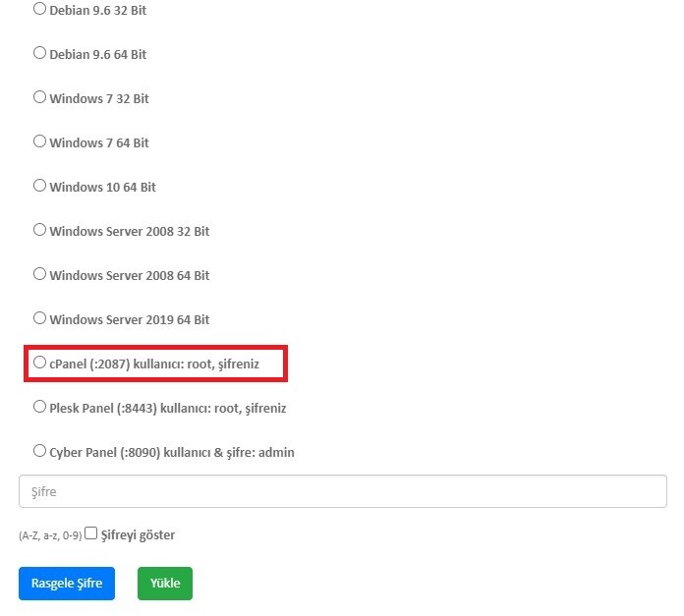Tick the Şifreyi göster checkbox
The width and height of the screenshot is (684, 616).
point(90,533)
